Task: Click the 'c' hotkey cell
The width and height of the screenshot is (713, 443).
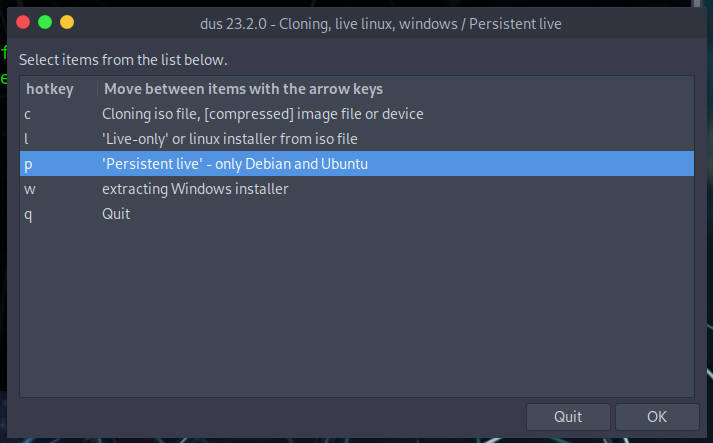Action: tap(28, 114)
